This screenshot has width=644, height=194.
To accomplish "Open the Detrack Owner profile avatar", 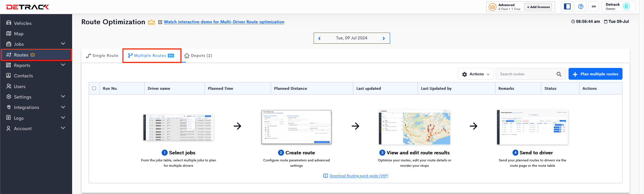I will [626, 6].
